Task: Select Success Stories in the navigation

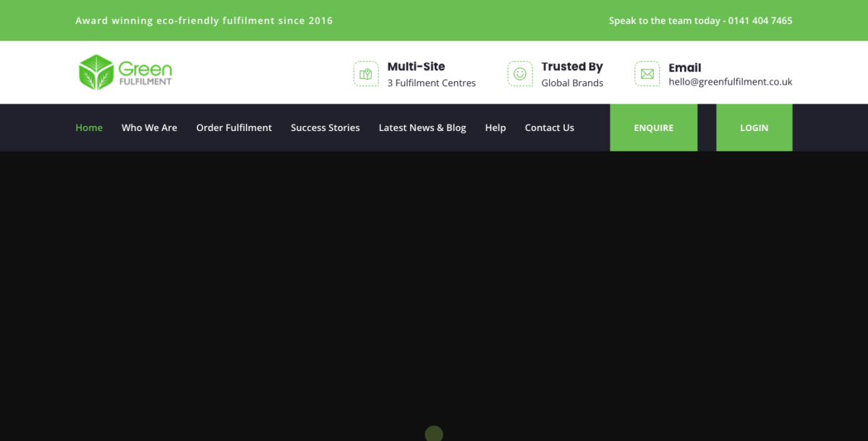Action: (325, 127)
